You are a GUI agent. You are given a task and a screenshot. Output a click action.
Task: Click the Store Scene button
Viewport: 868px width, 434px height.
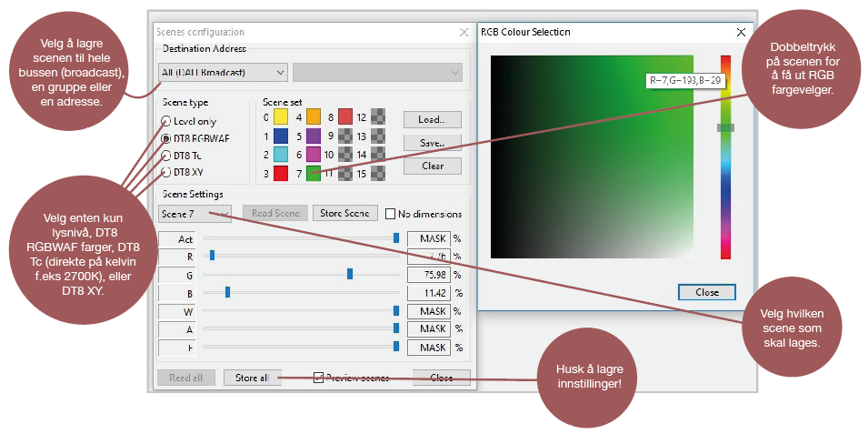click(x=345, y=214)
